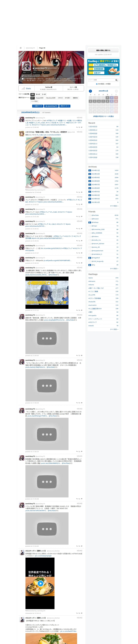Screen dimensions: 138x644
Task: Click the Twitter bird icon beside sonicboy73
Action: click(x=33, y=68)
